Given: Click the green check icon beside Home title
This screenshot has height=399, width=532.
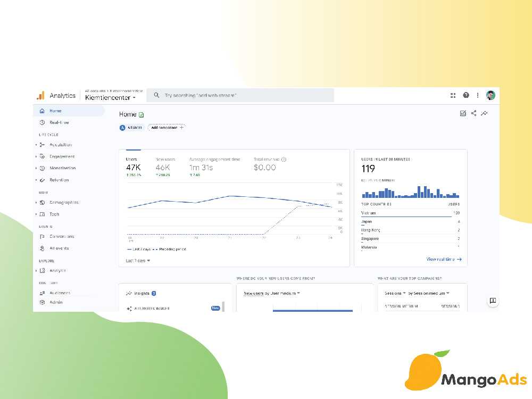Looking at the screenshot, I should pos(142,115).
